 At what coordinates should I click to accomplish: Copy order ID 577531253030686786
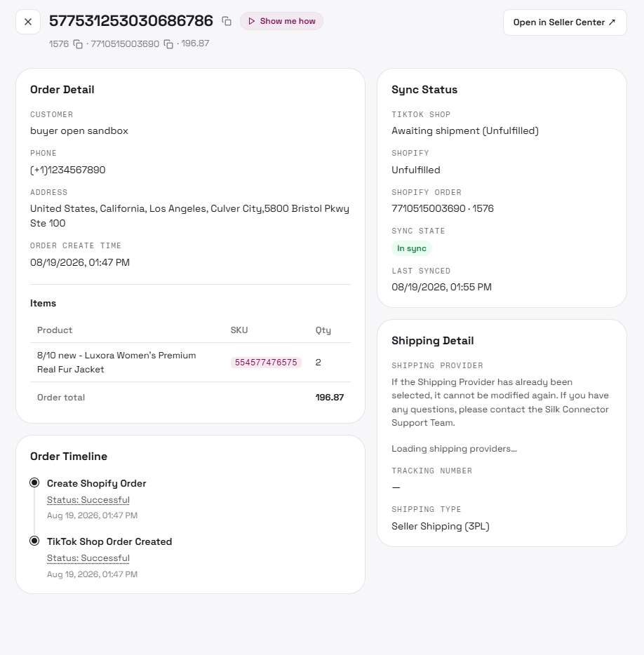(x=227, y=21)
